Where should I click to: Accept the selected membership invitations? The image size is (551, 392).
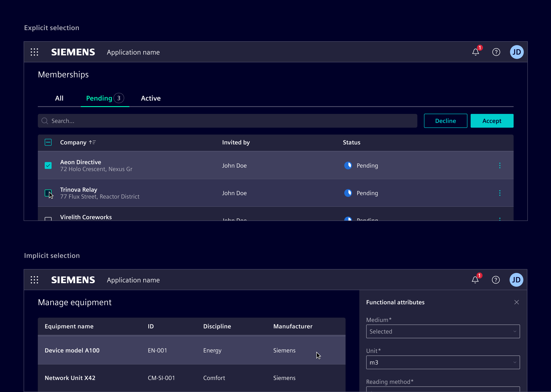(492, 121)
